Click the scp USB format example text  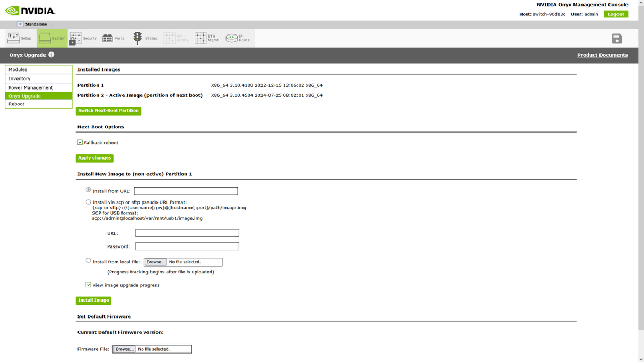click(x=147, y=218)
